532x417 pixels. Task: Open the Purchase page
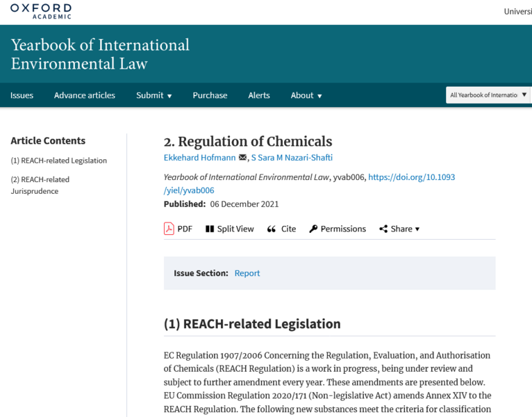tap(210, 95)
